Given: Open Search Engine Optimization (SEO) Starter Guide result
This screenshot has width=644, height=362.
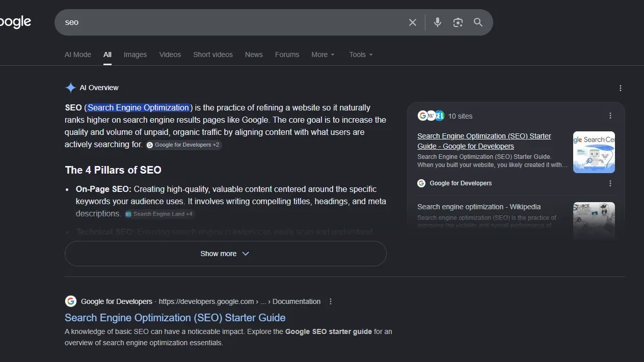Looking at the screenshot, I should tap(175, 318).
